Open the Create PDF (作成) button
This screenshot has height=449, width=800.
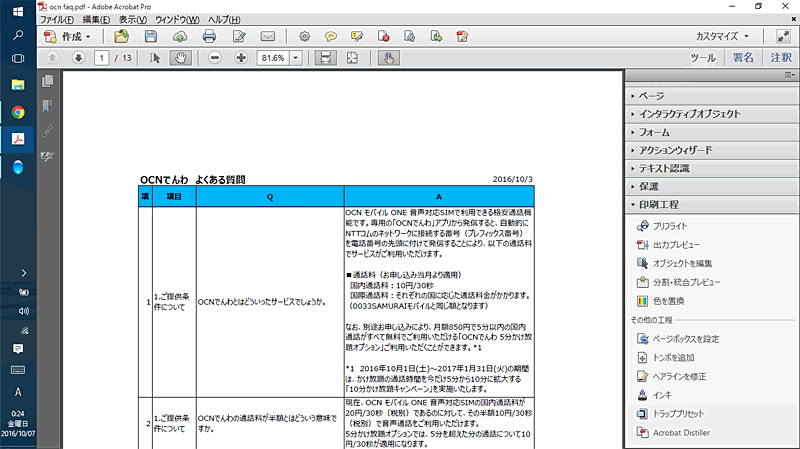pos(67,37)
